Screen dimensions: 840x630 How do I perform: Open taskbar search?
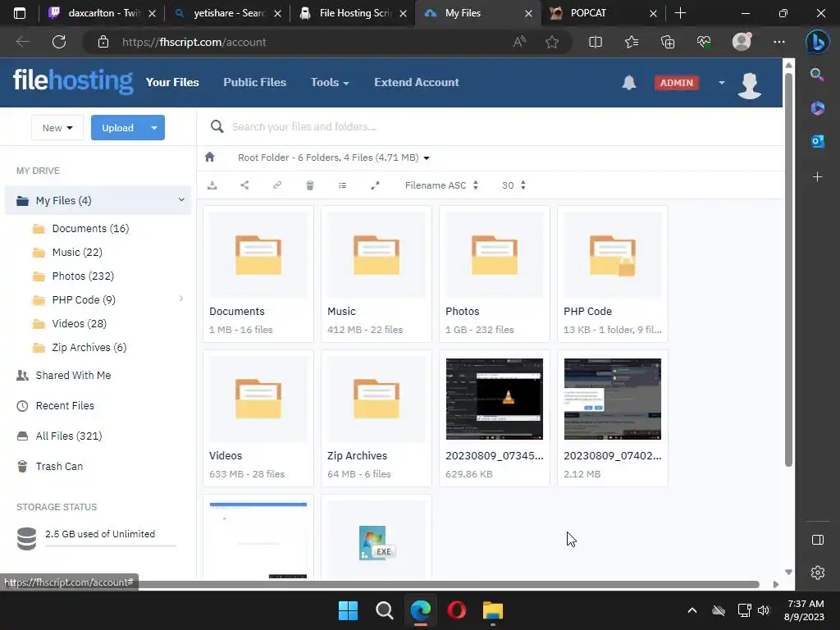384,610
